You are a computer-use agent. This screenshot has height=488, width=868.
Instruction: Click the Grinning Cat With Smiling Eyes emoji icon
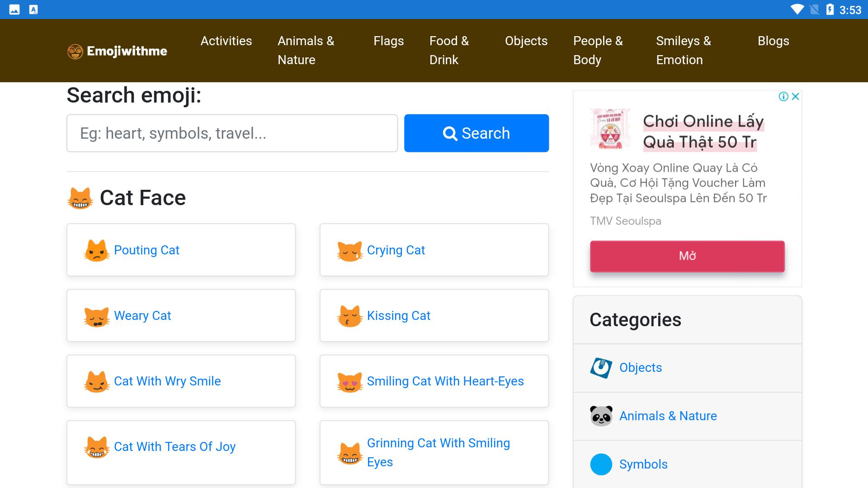coord(350,453)
